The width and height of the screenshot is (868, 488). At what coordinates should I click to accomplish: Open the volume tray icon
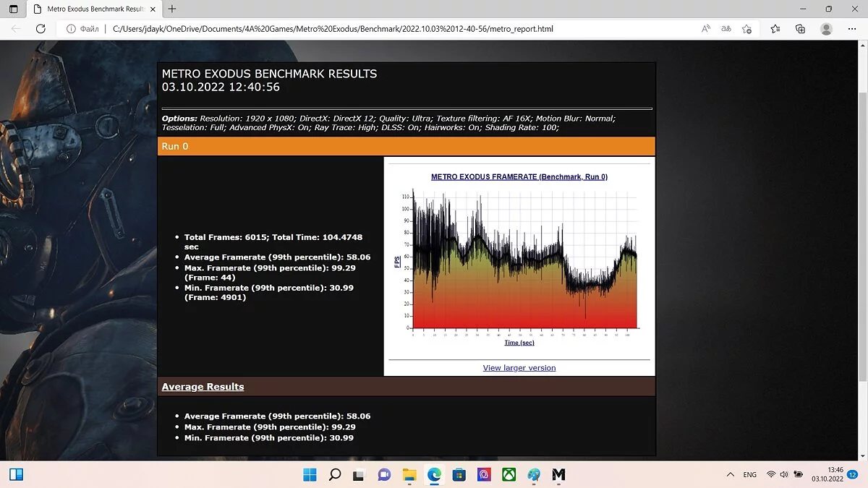784,474
